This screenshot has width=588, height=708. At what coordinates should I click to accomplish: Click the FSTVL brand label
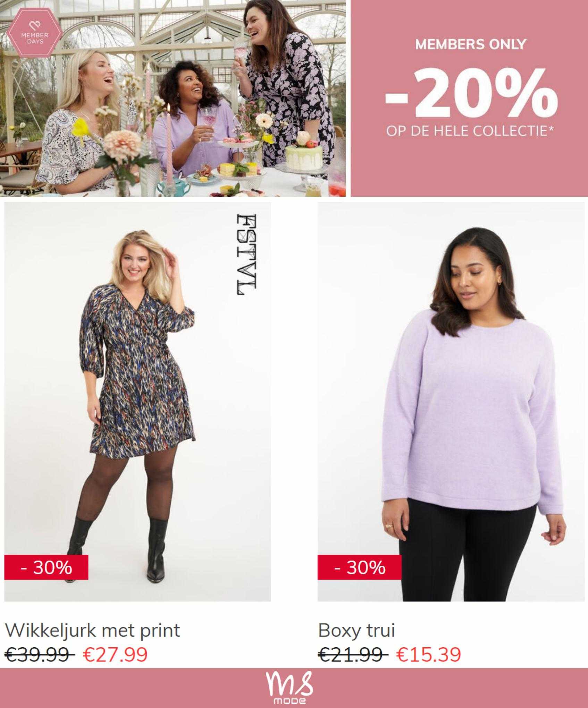point(246,255)
